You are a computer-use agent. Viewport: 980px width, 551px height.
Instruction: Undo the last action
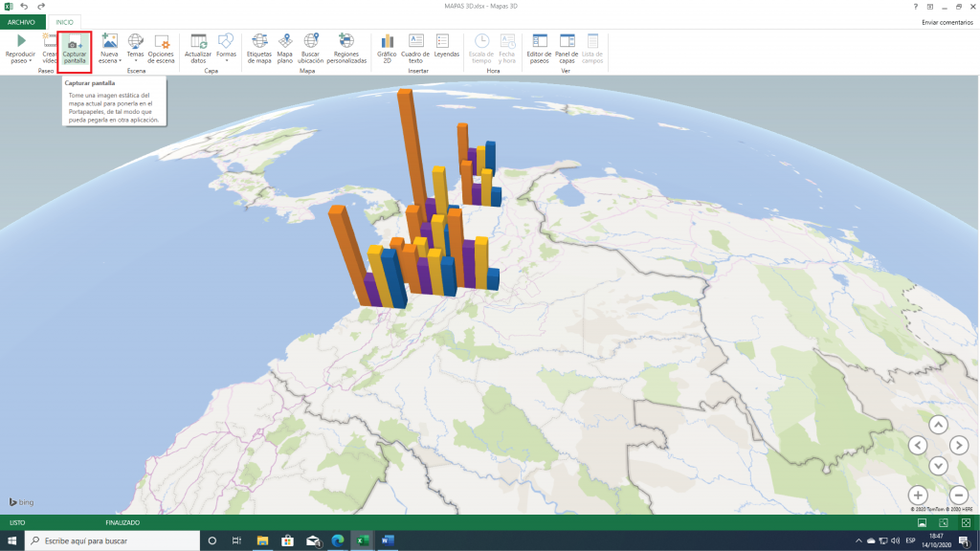pyautogui.click(x=24, y=7)
